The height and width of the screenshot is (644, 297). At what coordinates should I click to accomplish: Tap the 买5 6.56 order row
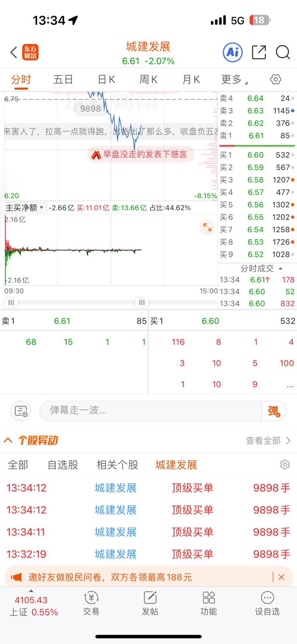tap(257, 205)
